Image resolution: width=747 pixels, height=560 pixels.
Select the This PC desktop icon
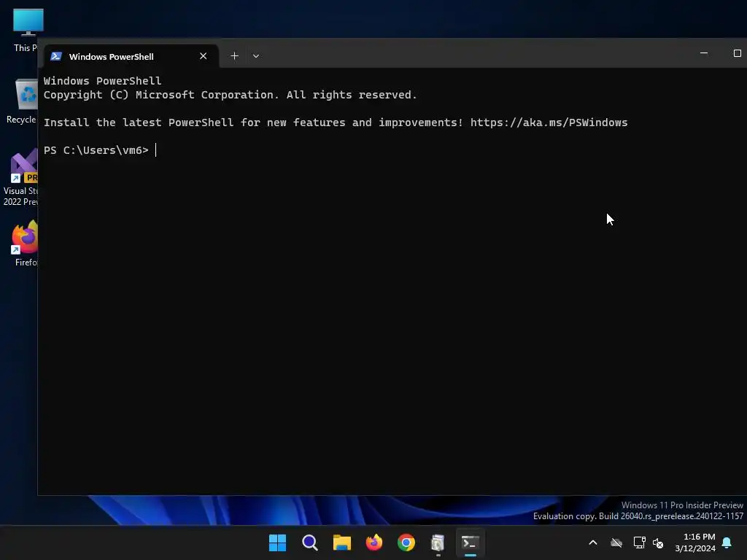click(x=26, y=31)
